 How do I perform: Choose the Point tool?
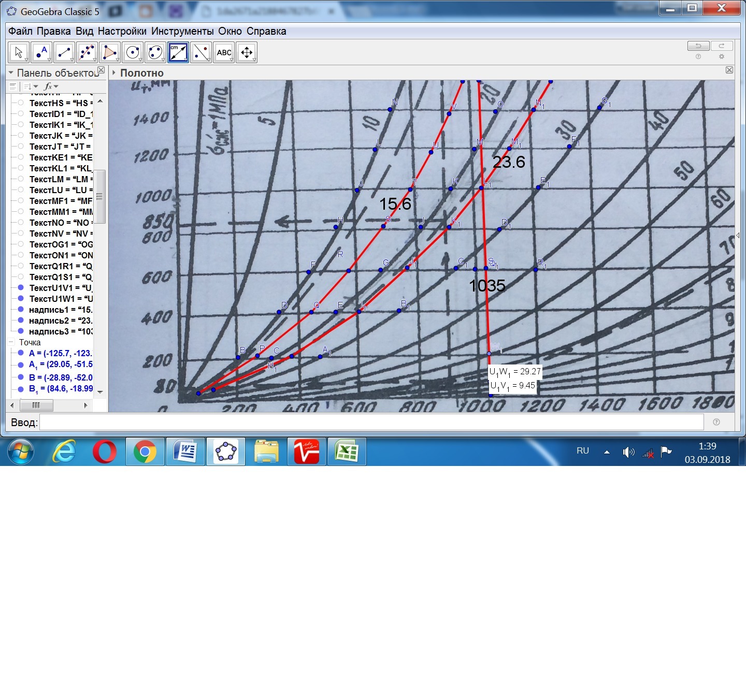coord(41,52)
